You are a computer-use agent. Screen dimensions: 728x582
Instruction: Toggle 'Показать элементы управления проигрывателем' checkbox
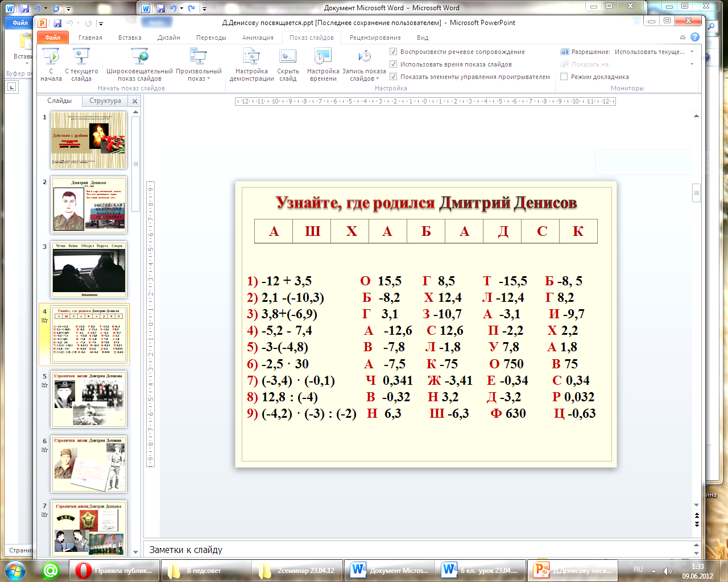[393, 77]
